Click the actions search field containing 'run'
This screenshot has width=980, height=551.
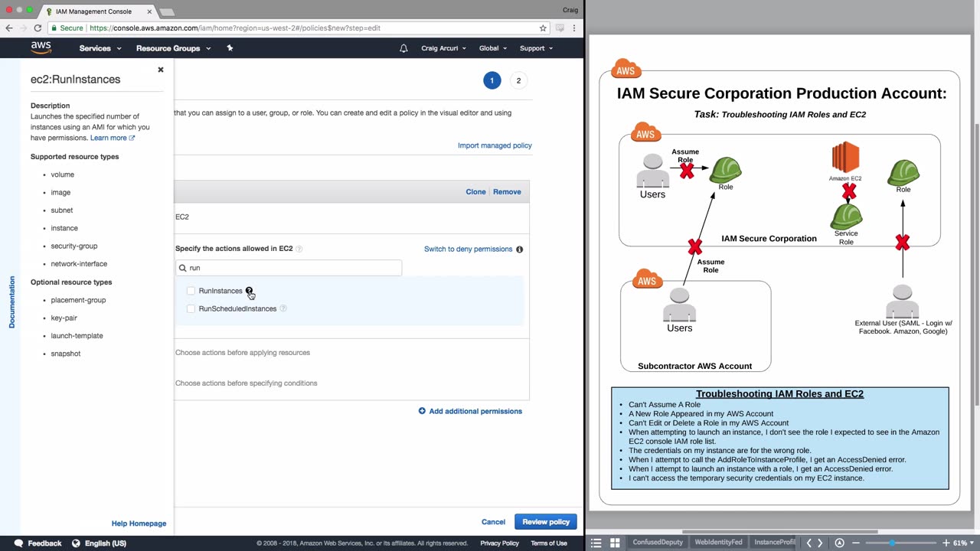(291, 268)
